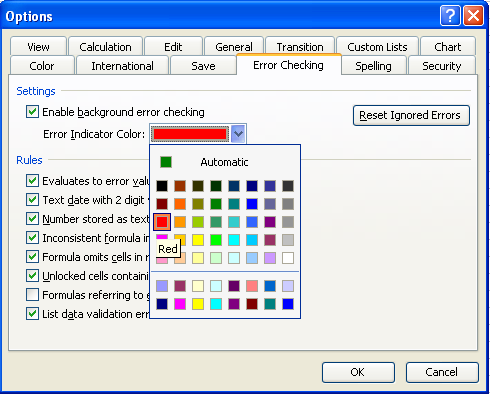Choose the Brown swatch next to Black
490x394 pixels.
click(x=180, y=186)
